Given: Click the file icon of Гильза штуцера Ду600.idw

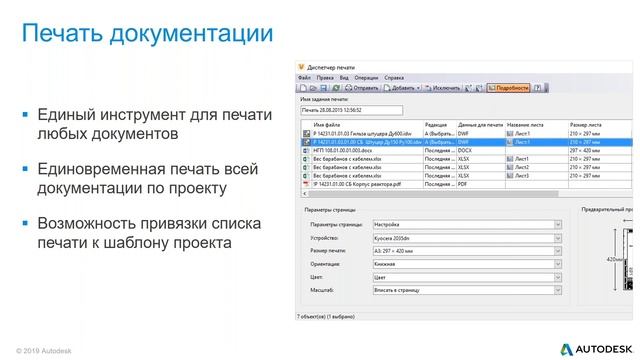Looking at the screenshot, I should pyautogui.click(x=306, y=133).
